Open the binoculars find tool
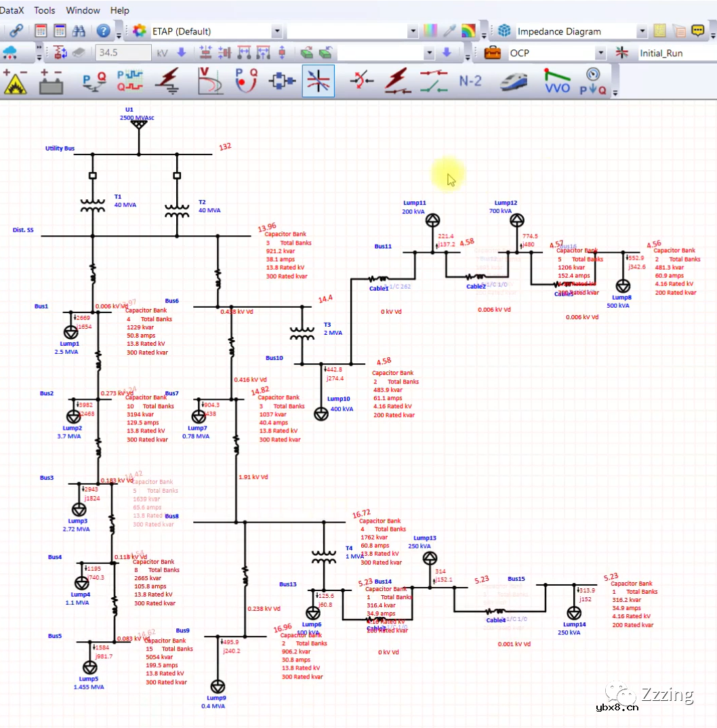The image size is (717, 728). pyautogui.click(x=78, y=31)
